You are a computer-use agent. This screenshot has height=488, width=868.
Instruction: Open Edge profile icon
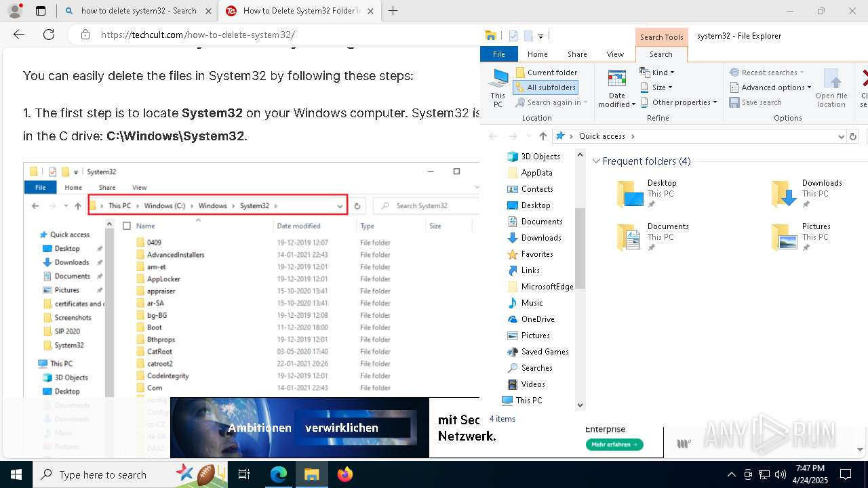tap(14, 11)
